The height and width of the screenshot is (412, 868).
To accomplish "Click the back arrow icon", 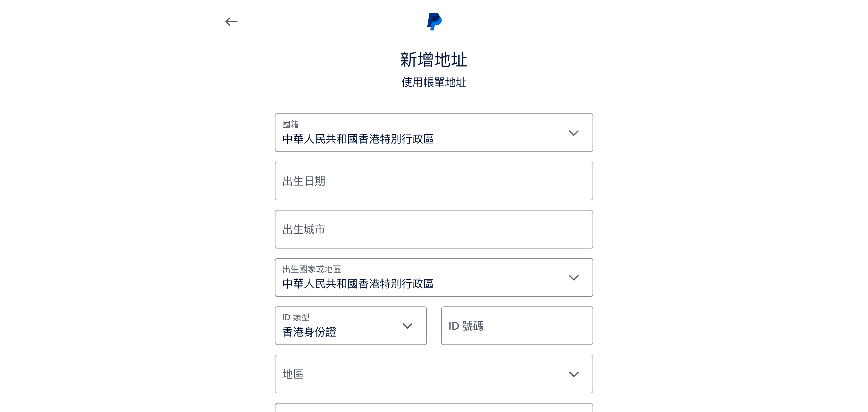I will (231, 22).
